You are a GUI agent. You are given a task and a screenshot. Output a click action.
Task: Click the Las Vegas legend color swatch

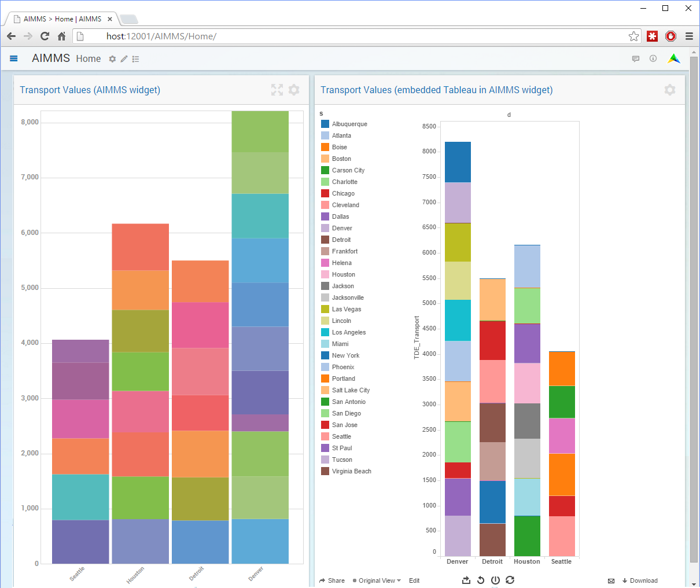(x=325, y=309)
